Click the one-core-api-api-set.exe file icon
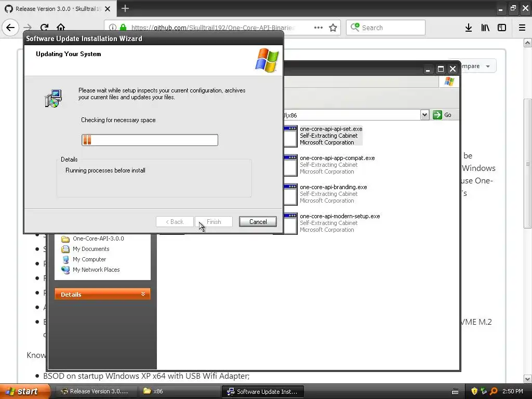Viewport: 532px width, 399px height. click(290, 136)
